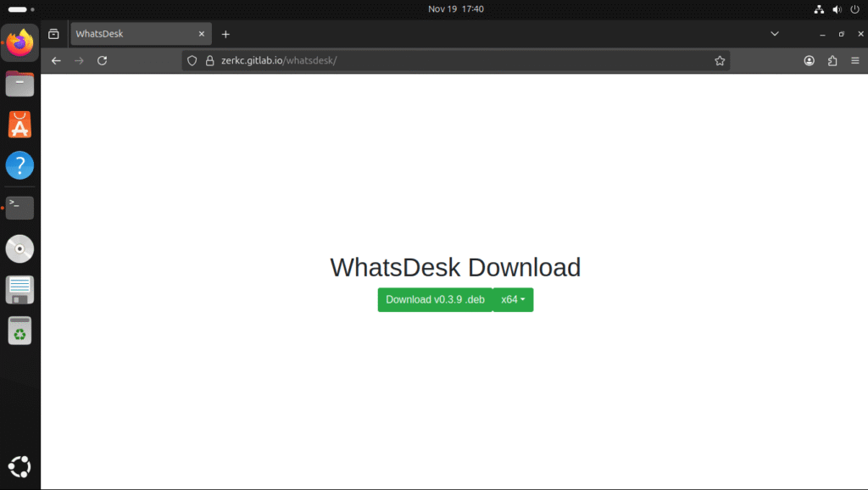Open a new browser tab

pos(225,34)
